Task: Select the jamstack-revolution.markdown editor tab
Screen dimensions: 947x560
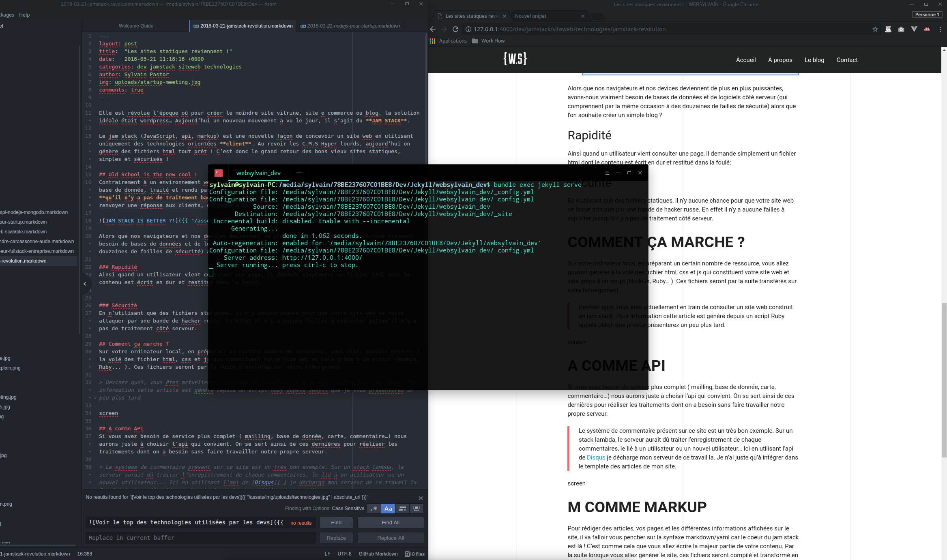Action: pyautogui.click(x=243, y=26)
